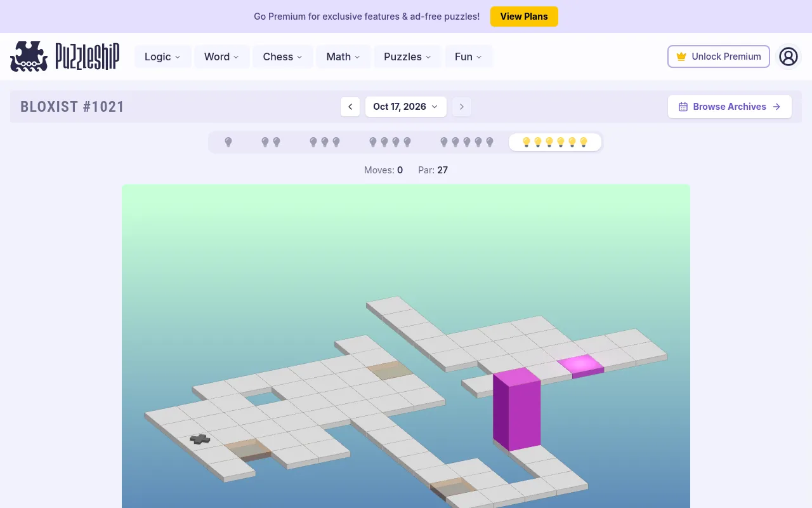812x508 pixels.
Task: Go to the next puzzle date
Action: click(x=462, y=107)
